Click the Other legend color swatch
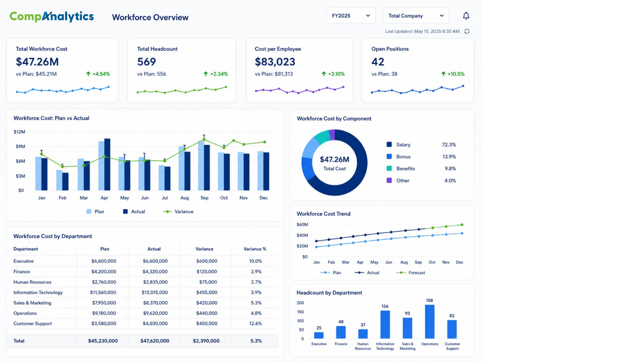Viewport: 644px width, 362px height. pyautogui.click(x=389, y=180)
